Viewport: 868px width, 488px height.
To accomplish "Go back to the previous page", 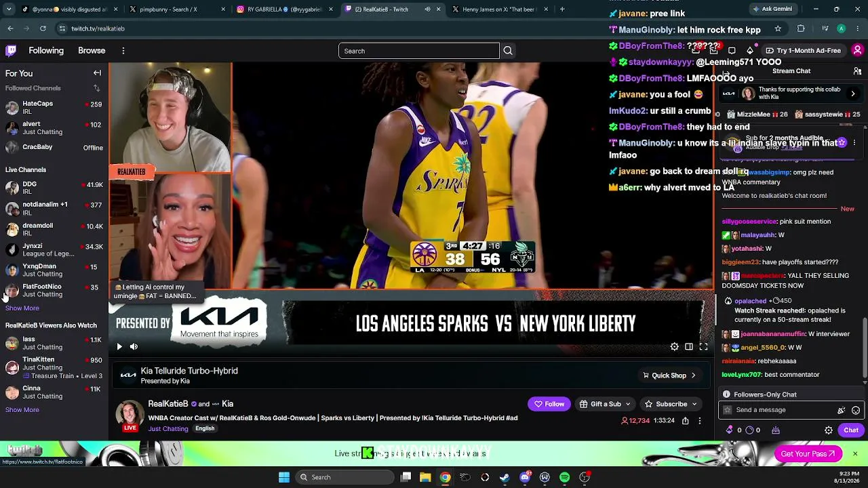I will click(x=10, y=28).
